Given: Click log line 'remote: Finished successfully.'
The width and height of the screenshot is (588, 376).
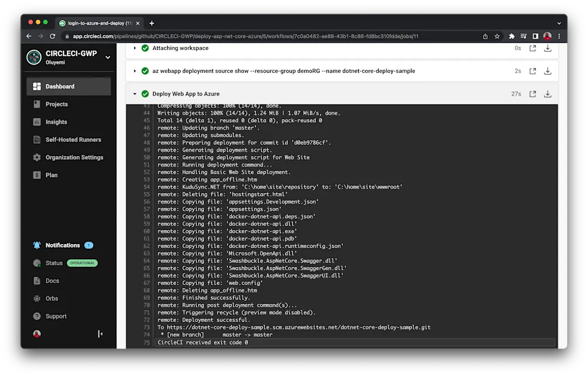Looking at the screenshot, I should coord(203,298).
